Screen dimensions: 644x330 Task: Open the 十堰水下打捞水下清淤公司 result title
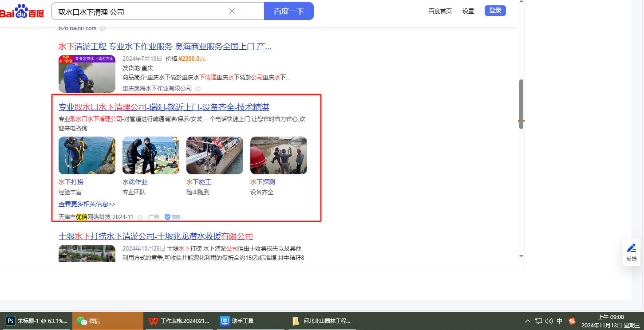pyautogui.click(x=156, y=236)
